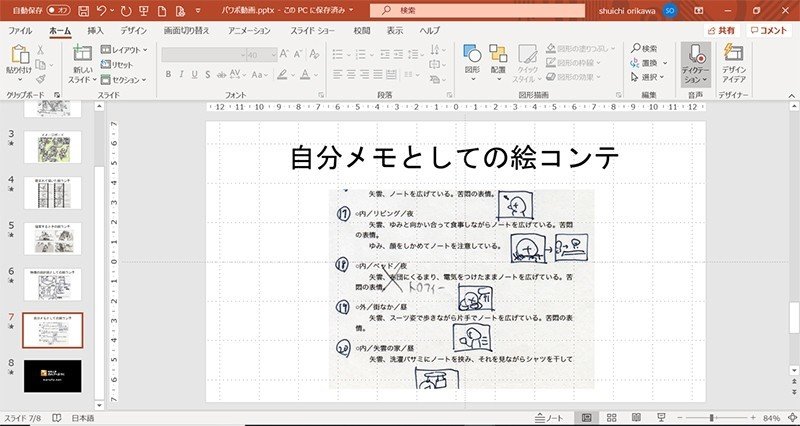Open the 画面切り替え tab
Image resolution: width=800 pixels, height=426 pixels.
tap(186, 31)
